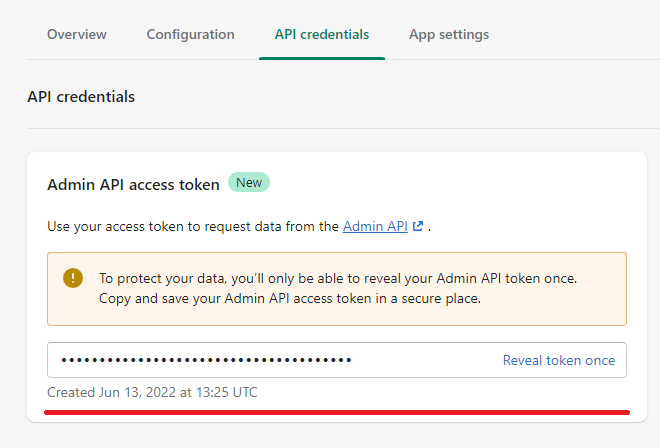The width and height of the screenshot is (660, 448).
Task: Open the Configuration tab
Action: [190, 35]
